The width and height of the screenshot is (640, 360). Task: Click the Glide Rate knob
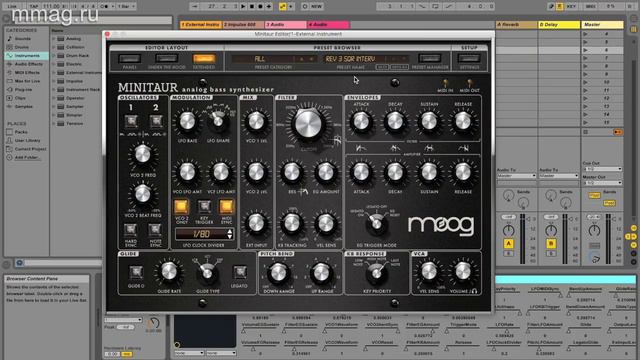coord(169,272)
